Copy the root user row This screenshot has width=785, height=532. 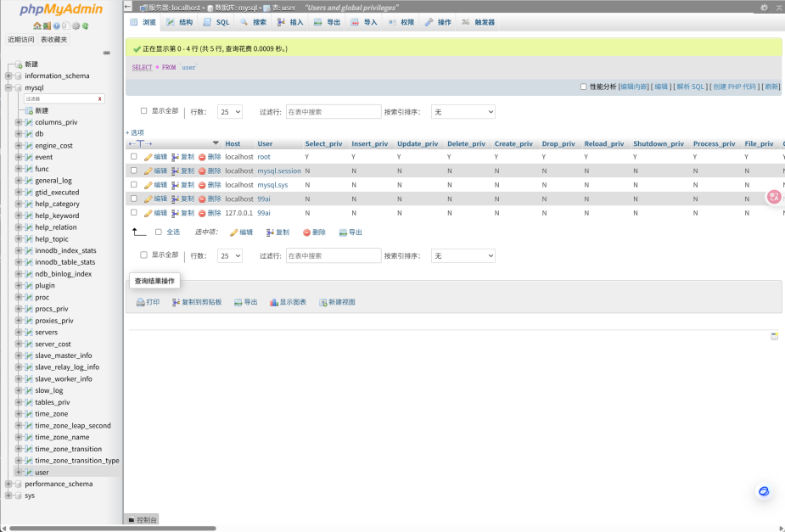point(182,157)
